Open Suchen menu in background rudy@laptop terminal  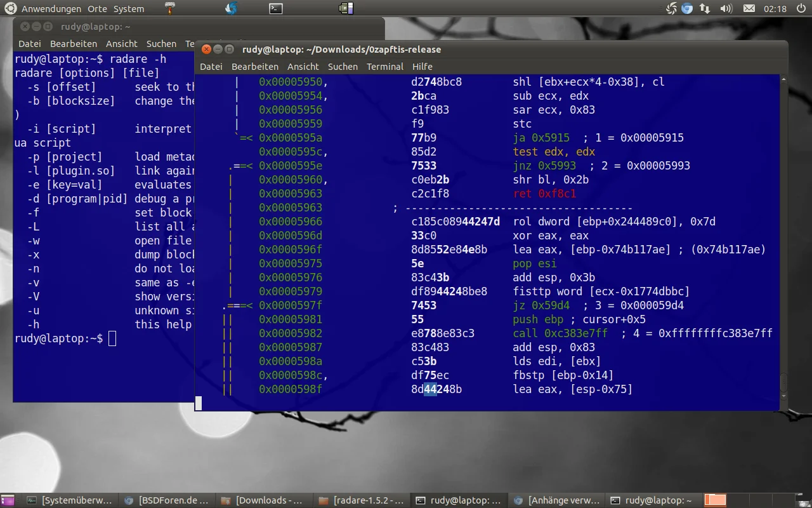click(161, 44)
